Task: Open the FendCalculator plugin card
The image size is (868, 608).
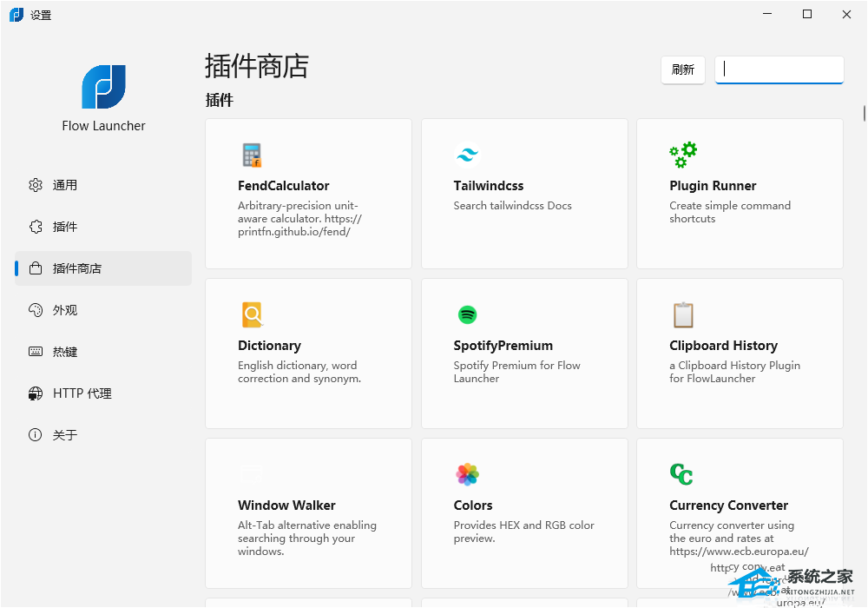Action: [308, 194]
